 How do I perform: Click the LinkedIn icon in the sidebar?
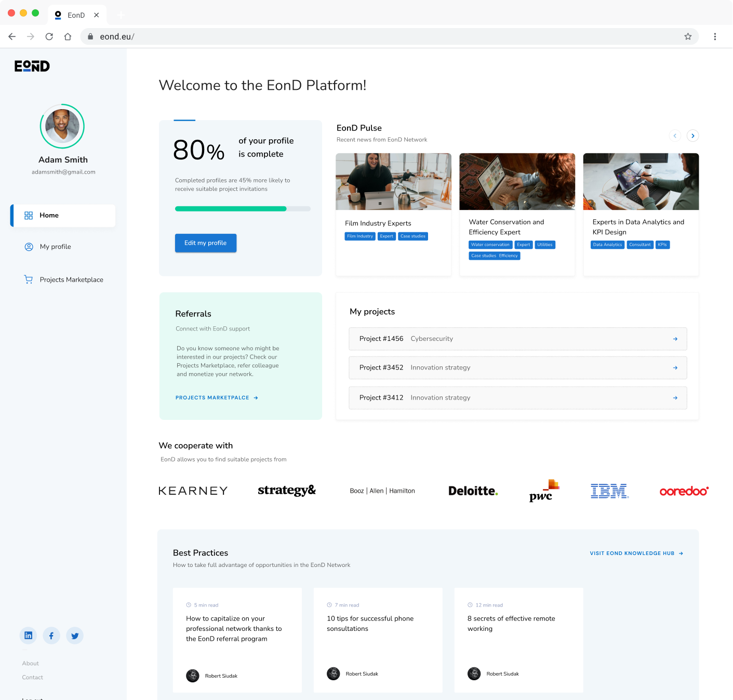[x=28, y=635]
